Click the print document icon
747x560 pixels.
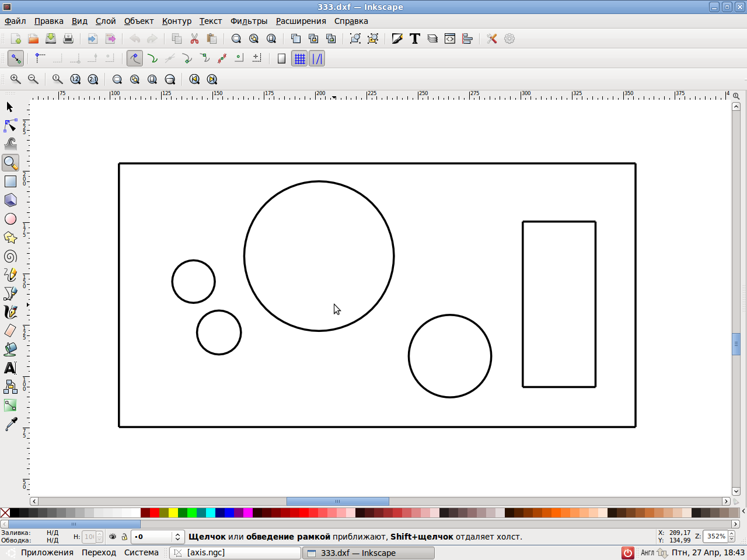[68, 38]
